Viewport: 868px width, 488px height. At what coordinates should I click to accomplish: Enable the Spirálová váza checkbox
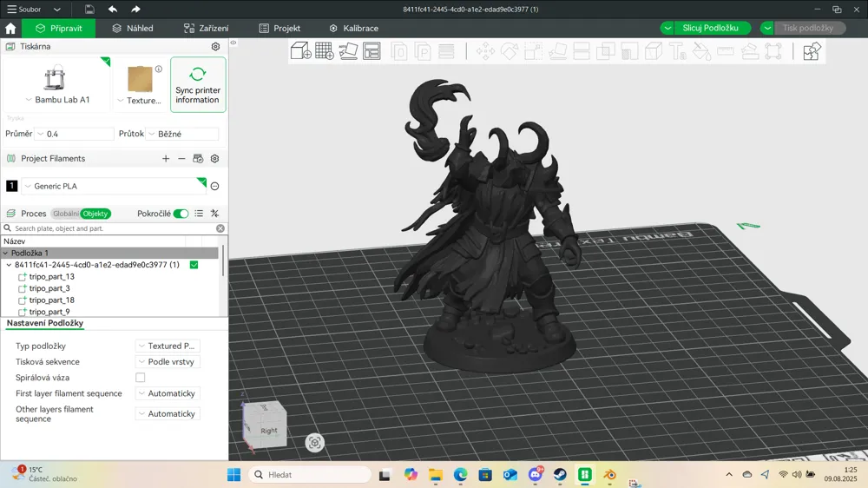click(141, 378)
